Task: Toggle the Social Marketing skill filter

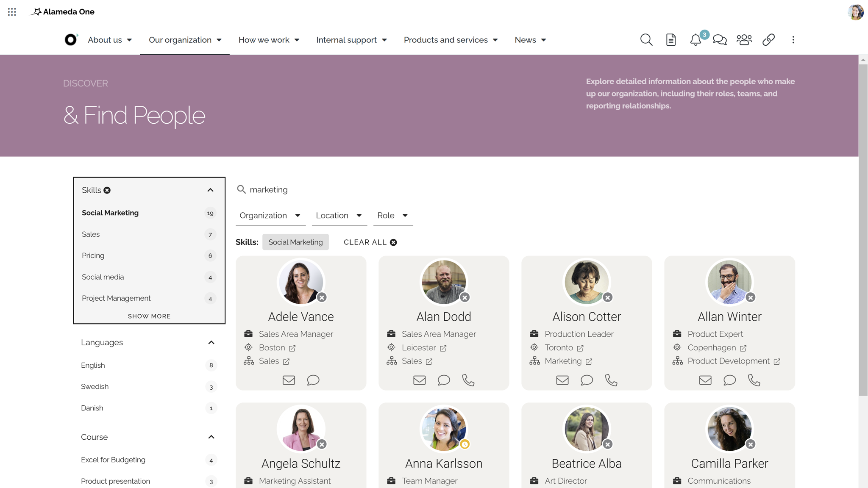Action: click(x=149, y=213)
